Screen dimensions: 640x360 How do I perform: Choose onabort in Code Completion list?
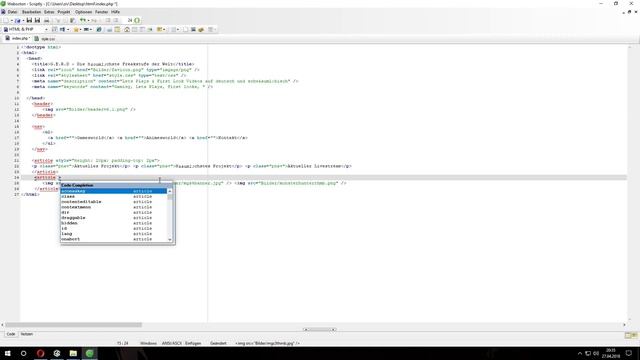coord(113,239)
